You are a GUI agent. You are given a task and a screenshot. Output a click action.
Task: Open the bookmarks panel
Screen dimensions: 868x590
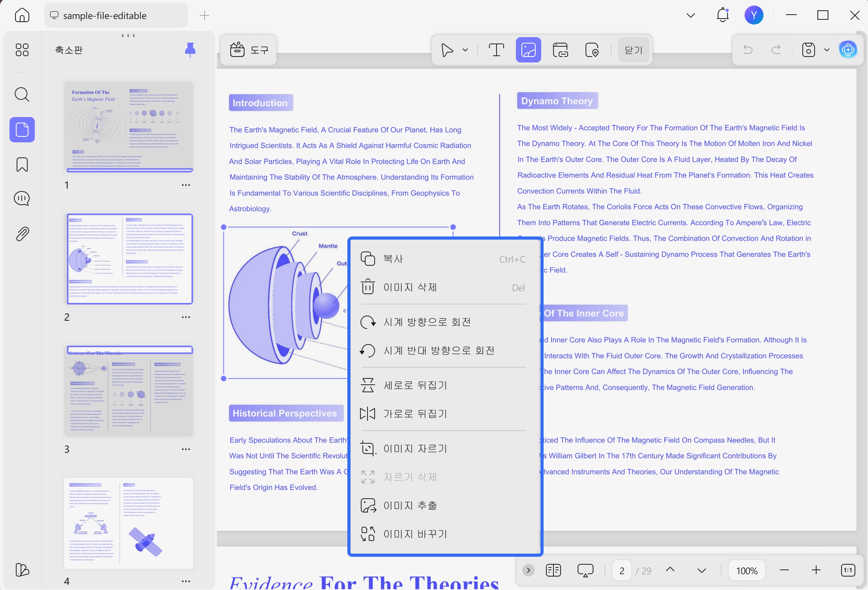22,165
